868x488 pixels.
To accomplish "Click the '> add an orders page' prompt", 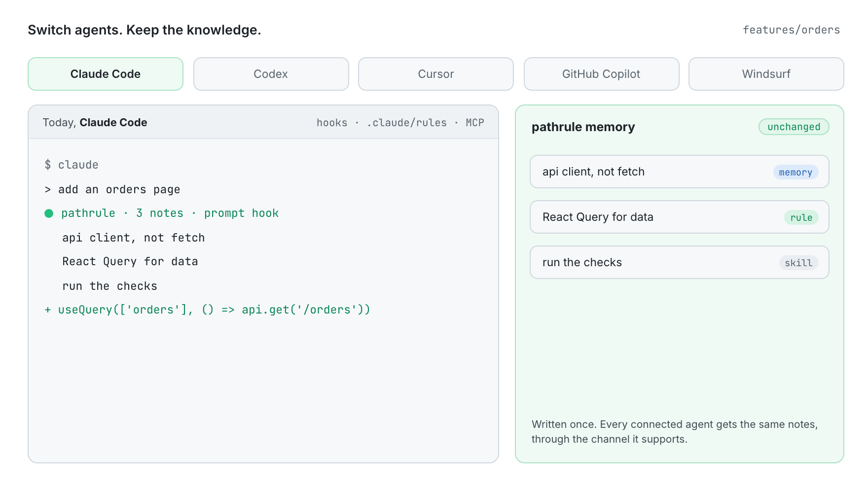I will click(x=112, y=189).
